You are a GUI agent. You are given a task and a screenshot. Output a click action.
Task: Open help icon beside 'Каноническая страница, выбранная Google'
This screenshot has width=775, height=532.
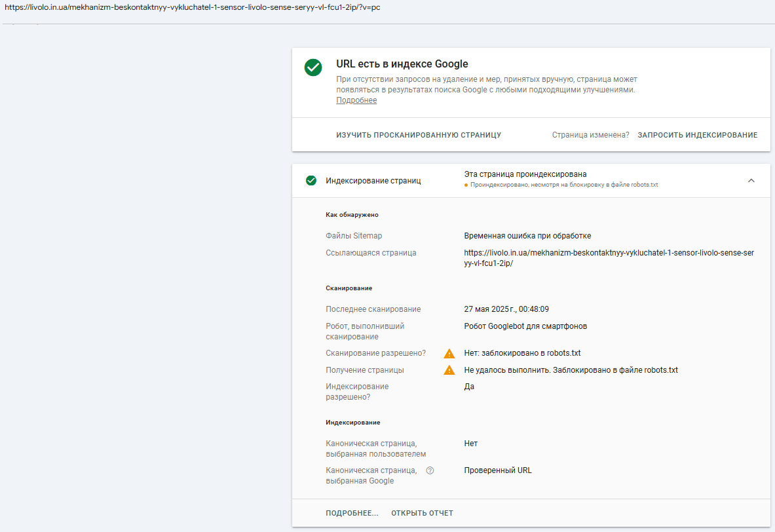(430, 470)
